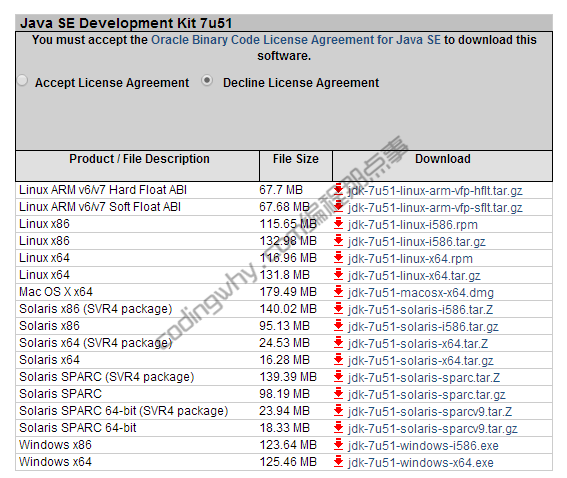The width and height of the screenshot is (567, 478).
Task: Click download arrow for jdk-7u51-linux-x64.tar.gz
Action: click(x=338, y=274)
